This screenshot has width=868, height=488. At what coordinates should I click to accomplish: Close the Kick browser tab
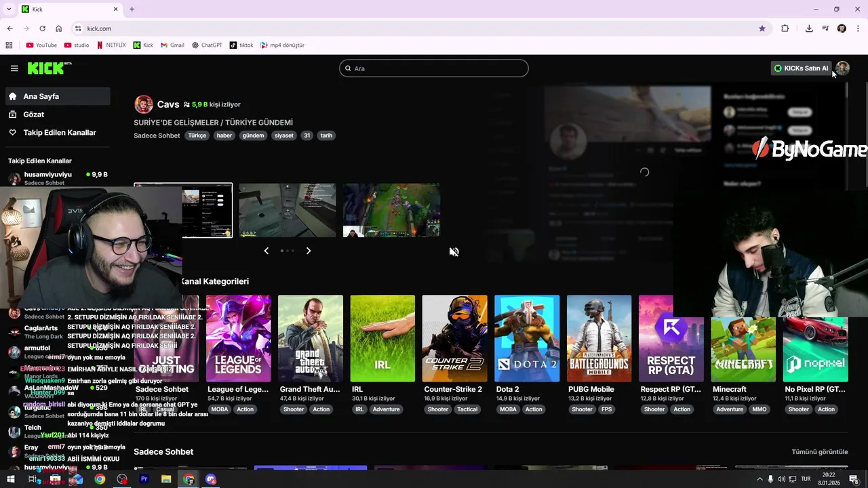pyautogui.click(x=115, y=9)
